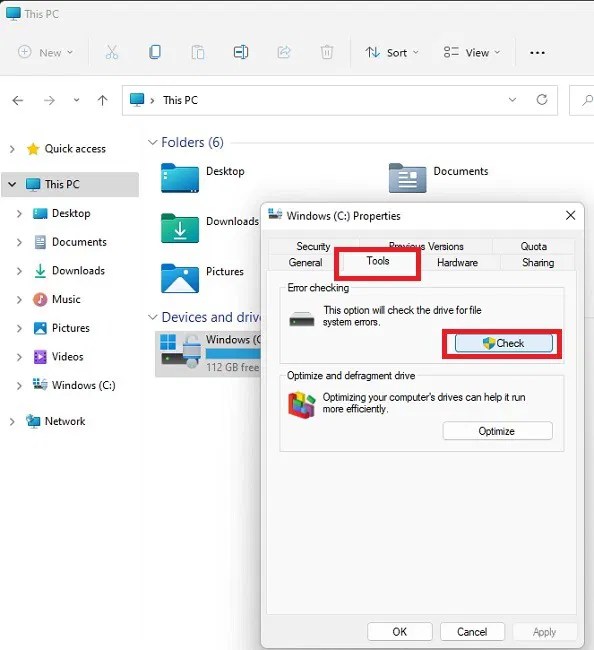Select the Tools tab

pos(378,261)
